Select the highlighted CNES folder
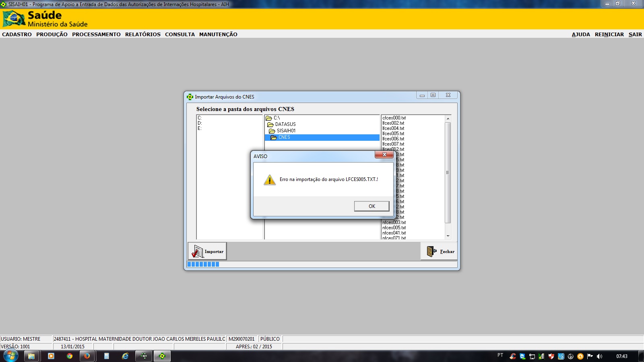This screenshot has width=644, height=362. click(x=284, y=137)
